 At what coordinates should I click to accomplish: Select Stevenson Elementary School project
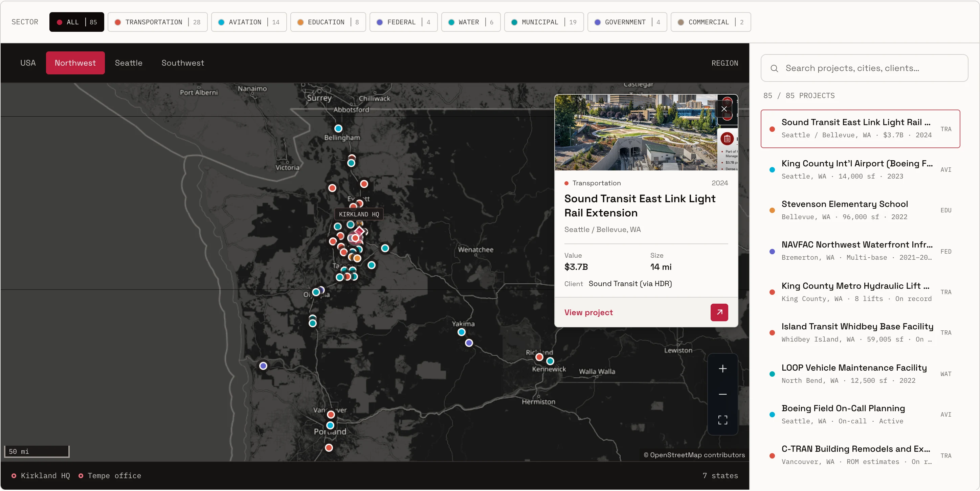coord(860,210)
